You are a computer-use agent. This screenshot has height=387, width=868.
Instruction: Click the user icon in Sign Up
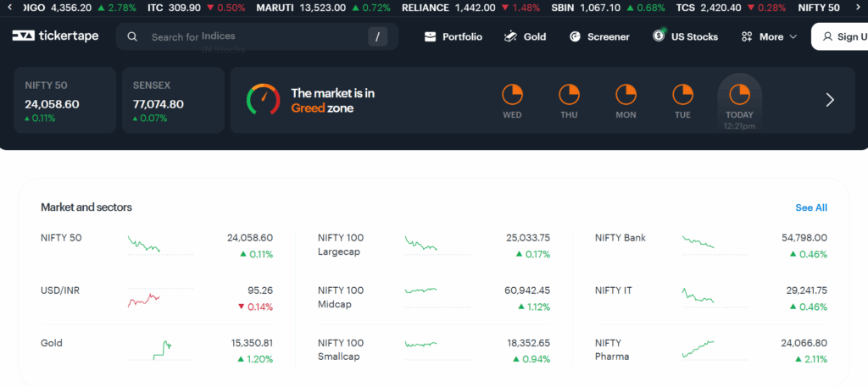click(827, 36)
